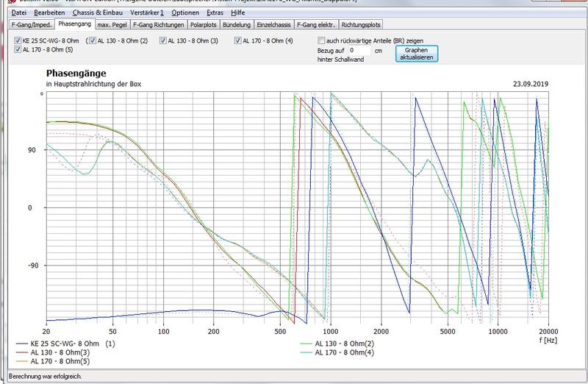Toggle the AL 130 - 8 Ohm (2) checkbox
588x384 pixels.
[92, 40]
